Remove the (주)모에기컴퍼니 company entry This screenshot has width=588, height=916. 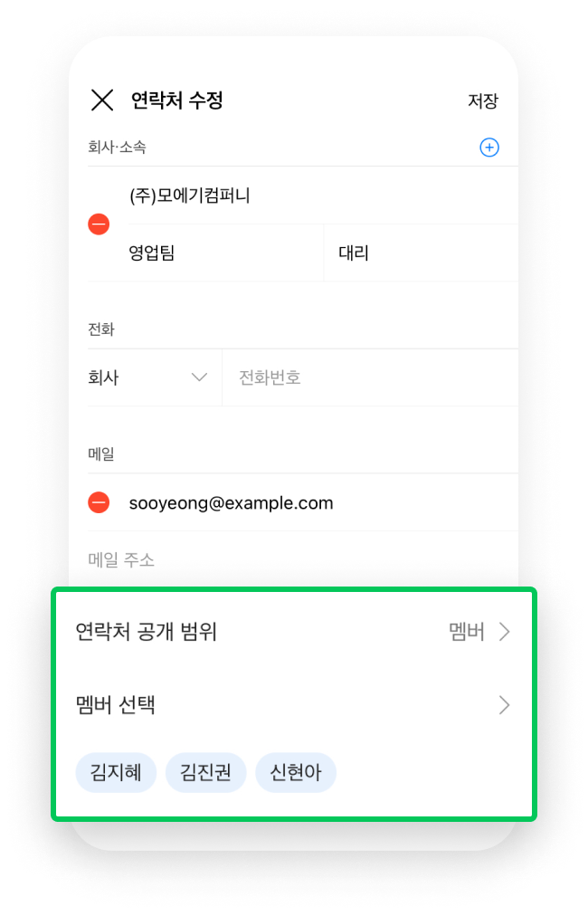(99, 224)
